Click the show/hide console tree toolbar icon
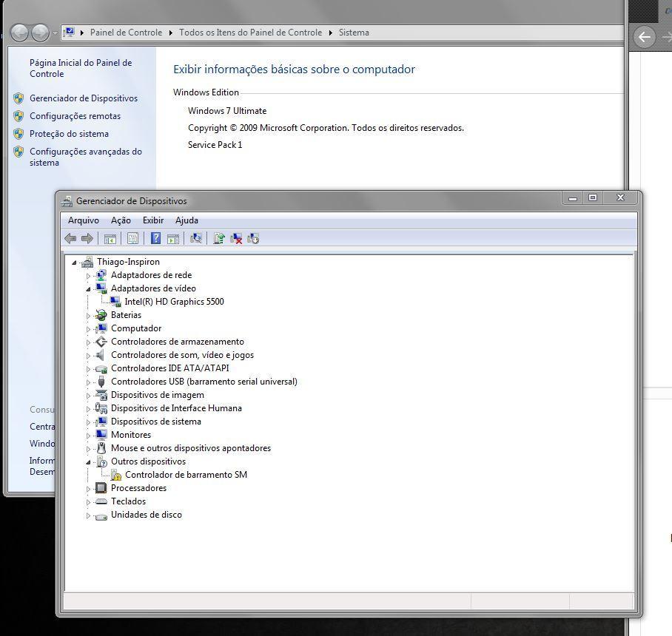Viewport: 672px width, 636px height. tap(110, 239)
